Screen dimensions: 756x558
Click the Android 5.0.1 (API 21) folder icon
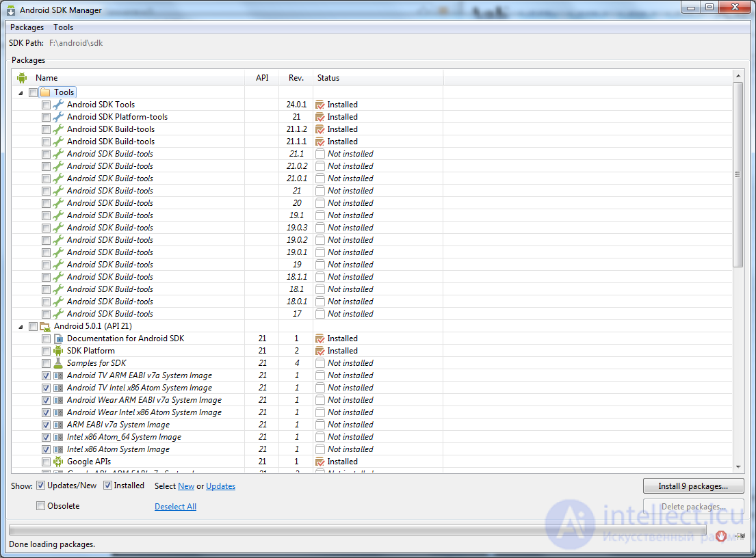click(45, 326)
